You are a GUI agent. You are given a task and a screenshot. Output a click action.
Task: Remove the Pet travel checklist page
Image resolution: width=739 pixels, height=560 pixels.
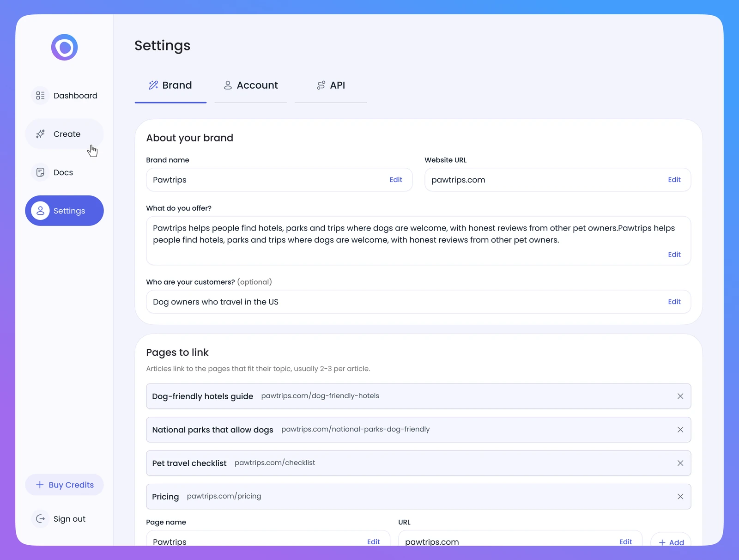tap(680, 463)
